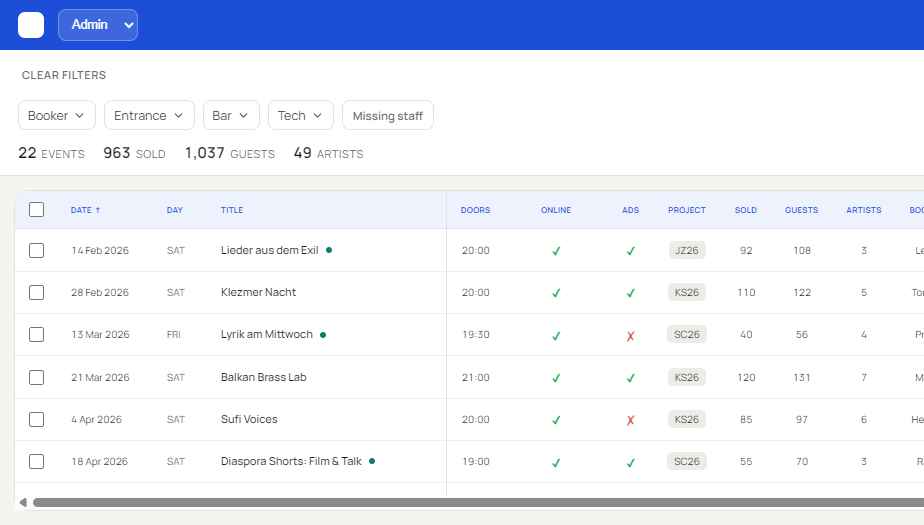Screen dimensions: 924x525
Task: Click green dot beside Lieder aus dem Exil
Action: coord(329,250)
